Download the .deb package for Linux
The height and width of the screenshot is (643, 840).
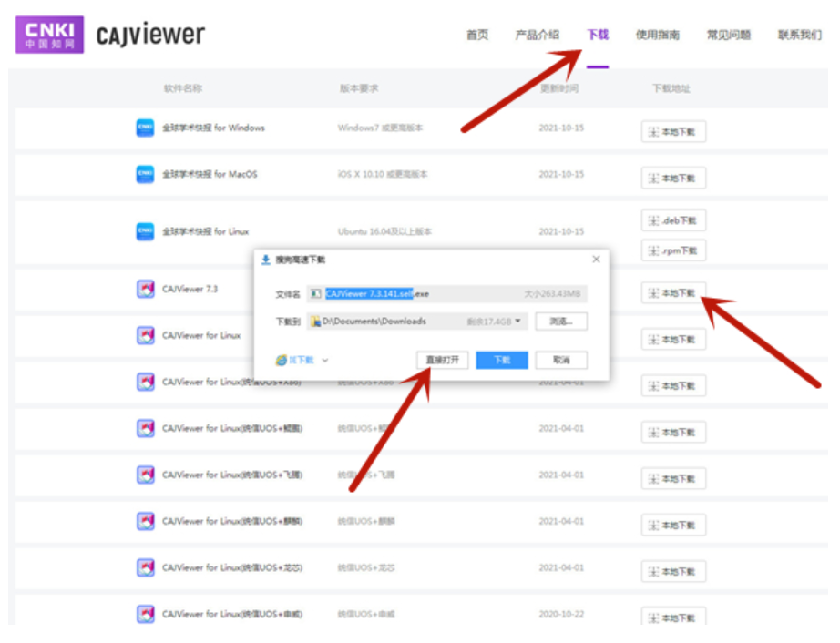pos(673,220)
